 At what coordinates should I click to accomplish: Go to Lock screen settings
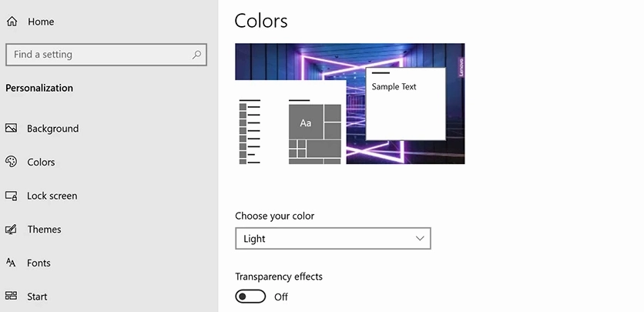pyautogui.click(x=52, y=196)
